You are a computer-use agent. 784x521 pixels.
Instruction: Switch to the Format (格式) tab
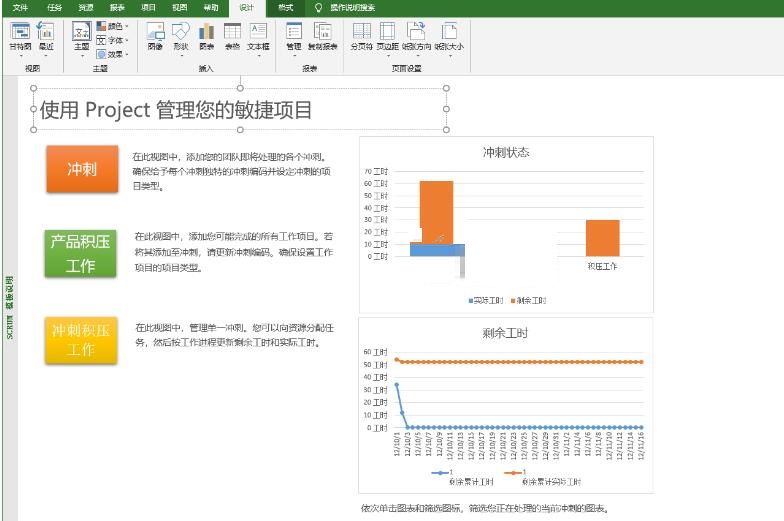(286, 8)
